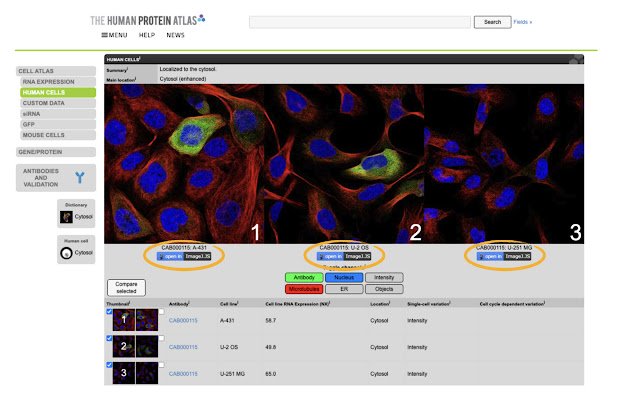Select first thumbnail numbered 3 in U-251 MG row
The width and height of the screenshot is (640, 400).
tap(124, 373)
